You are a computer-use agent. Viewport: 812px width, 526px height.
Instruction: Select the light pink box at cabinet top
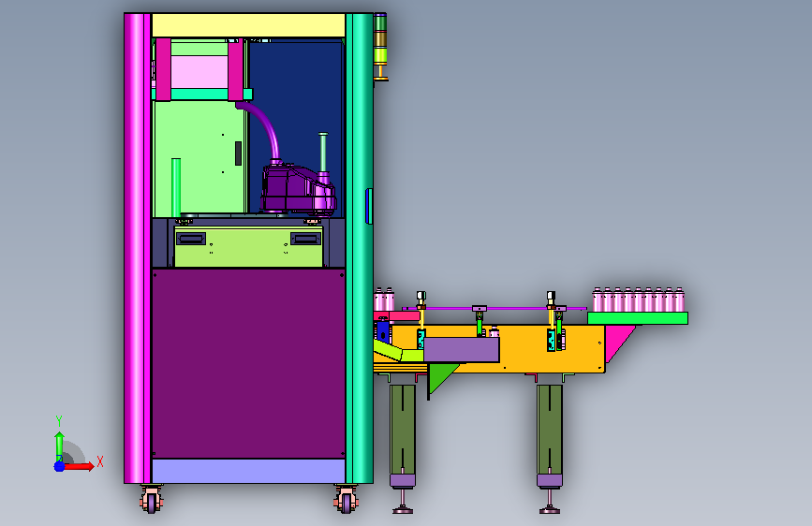199,72
